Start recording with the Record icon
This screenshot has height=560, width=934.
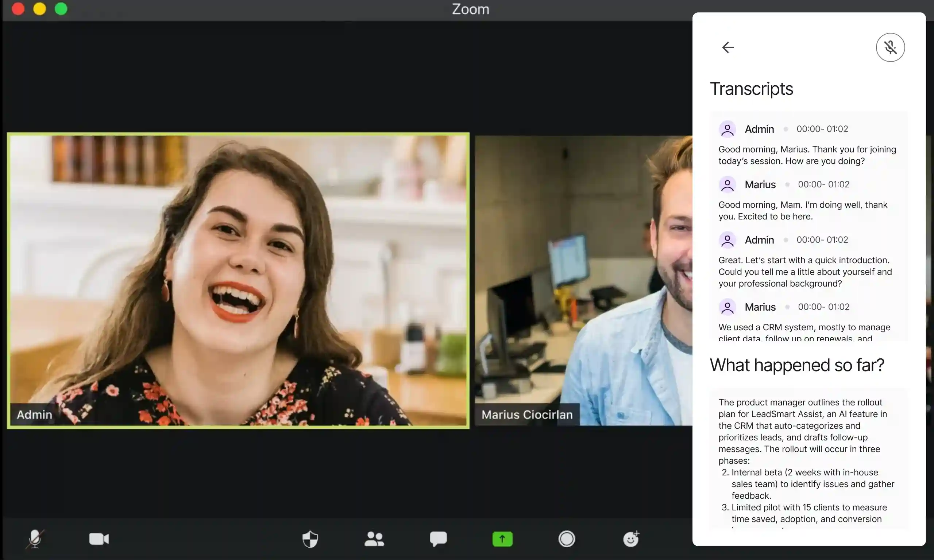567,539
